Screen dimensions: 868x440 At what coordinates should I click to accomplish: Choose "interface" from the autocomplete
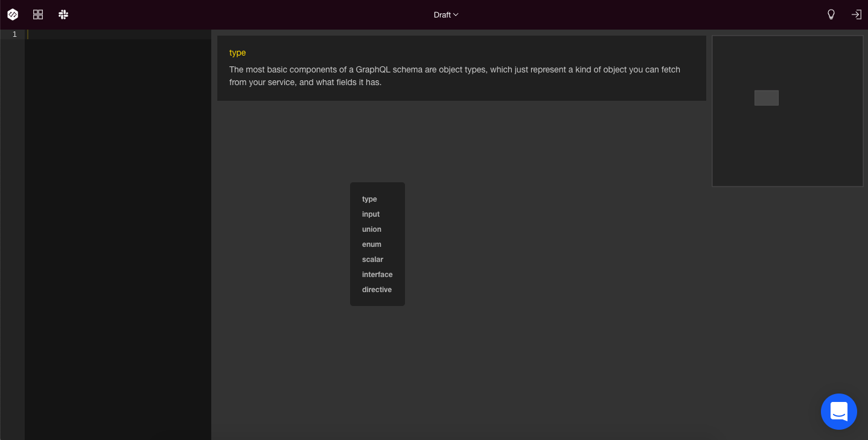[x=377, y=275]
